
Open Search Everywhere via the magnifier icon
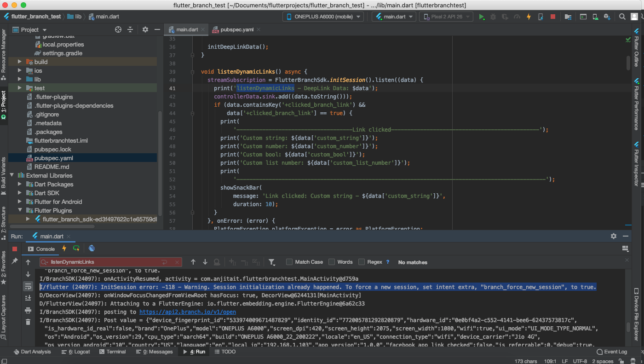(x=622, y=17)
